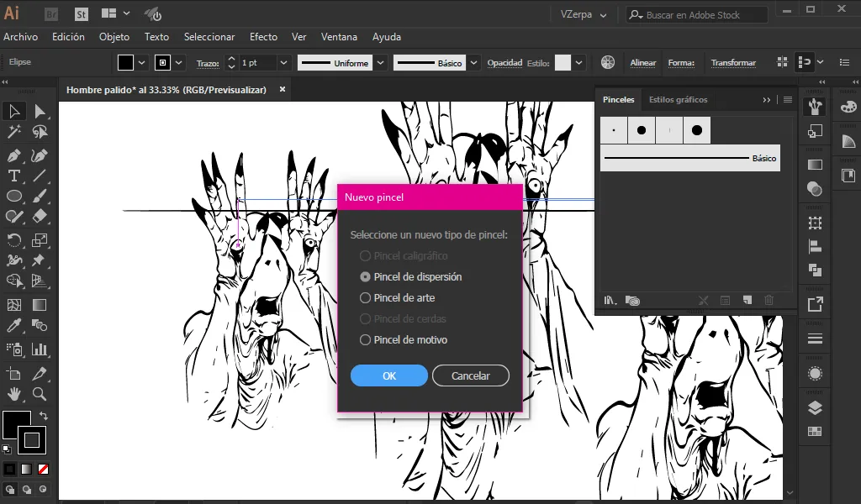The width and height of the screenshot is (861, 504).
Task: Select Pincel de arte radio option
Action: (365, 298)
